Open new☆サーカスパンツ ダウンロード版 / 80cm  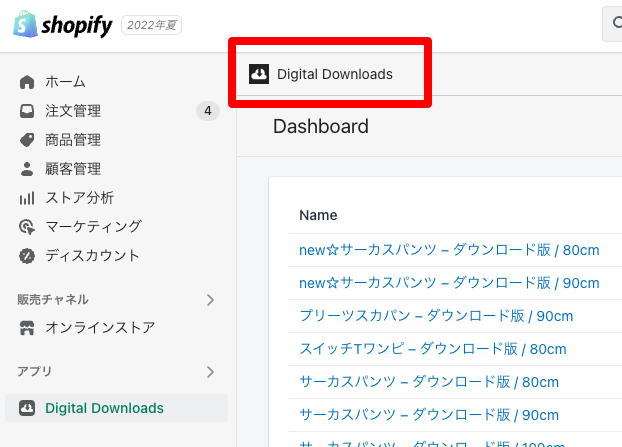(x=449, y=250)
